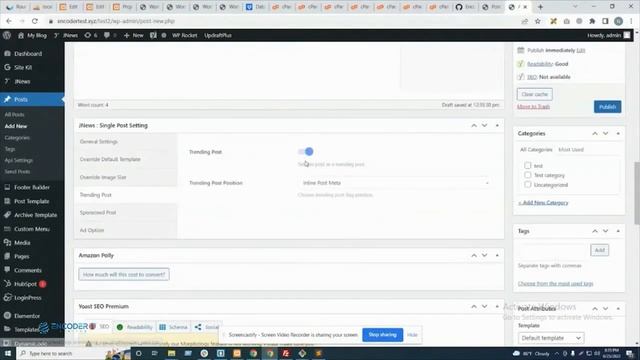
Task: Focus the tags input field
Action: tap(553, 250)
